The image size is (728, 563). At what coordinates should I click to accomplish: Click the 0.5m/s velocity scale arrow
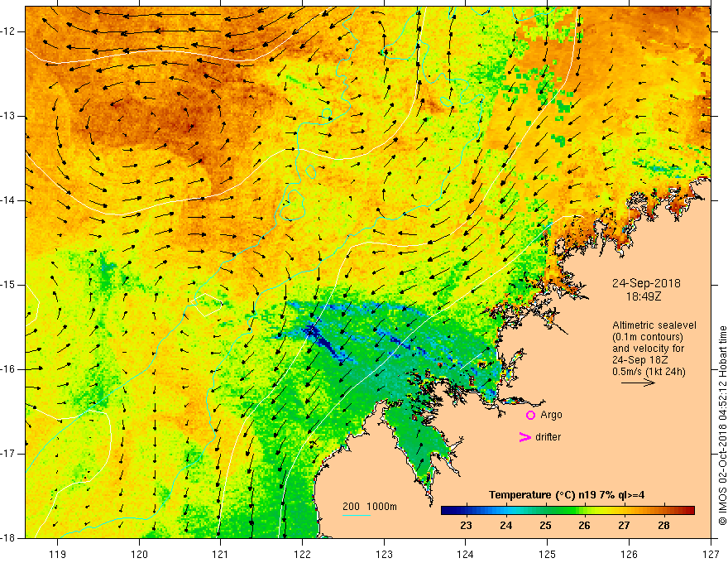638,383
